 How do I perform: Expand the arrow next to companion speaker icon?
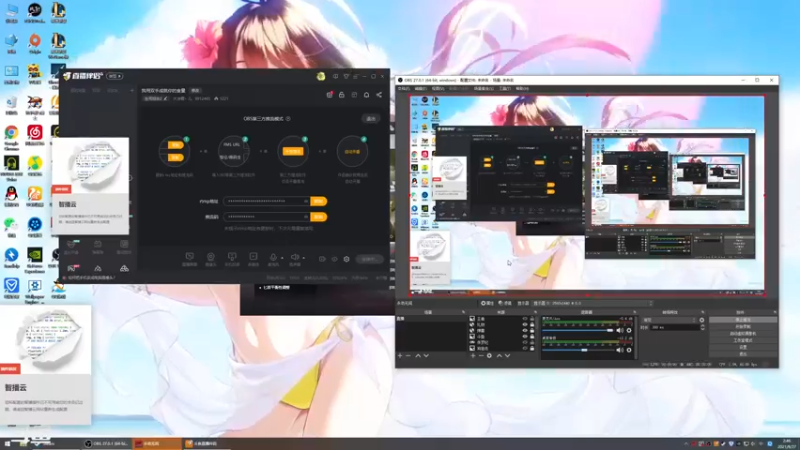(x=303, y=258)
